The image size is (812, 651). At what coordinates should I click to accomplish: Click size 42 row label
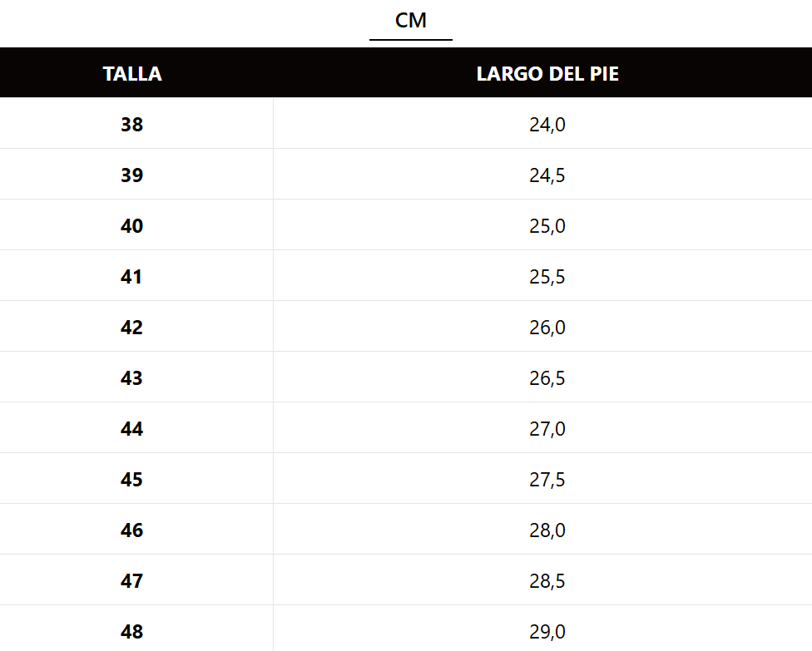131,328
